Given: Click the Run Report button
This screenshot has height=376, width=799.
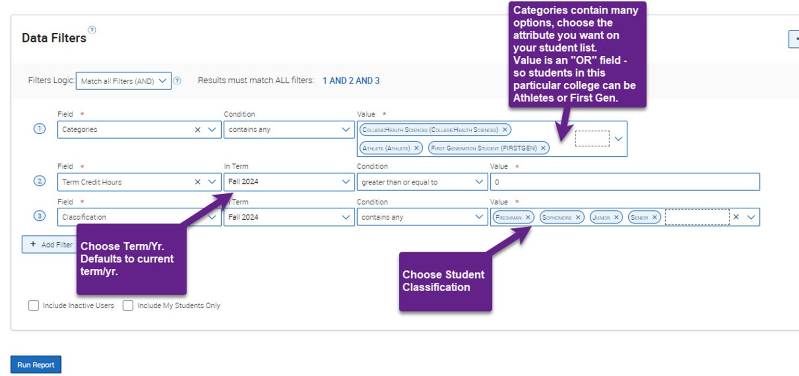Looking at the screenshot, I should coord(36,365).
